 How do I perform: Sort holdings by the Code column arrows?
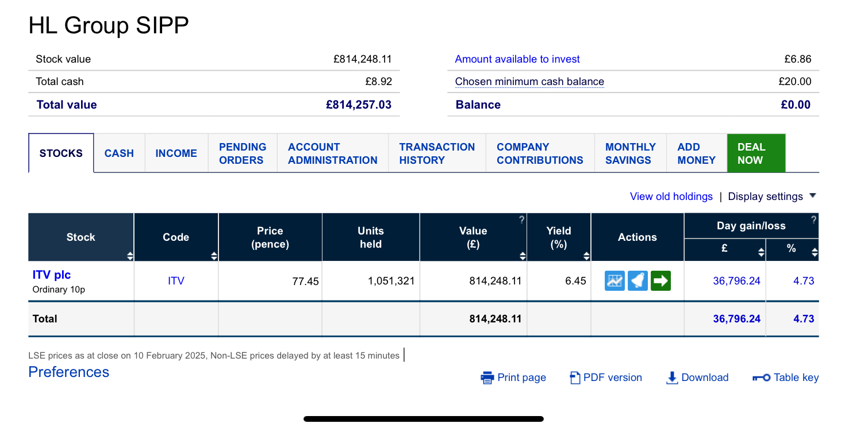coord(214,256)
